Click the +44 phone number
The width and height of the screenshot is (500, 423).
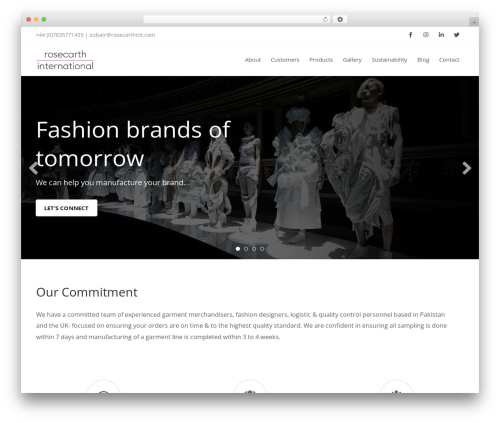tap(59, 35)
